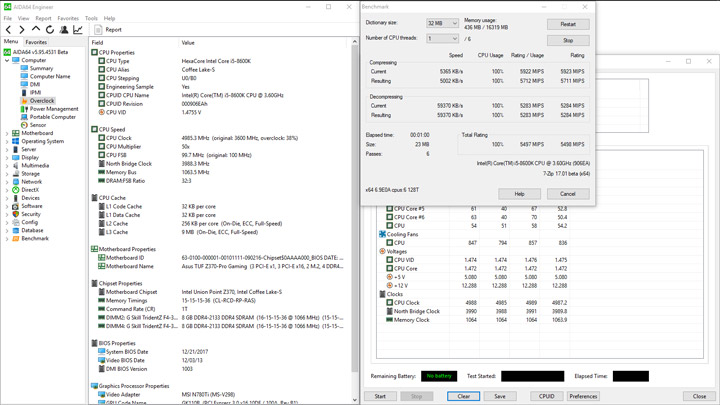The image size is (720, 405).
Task: Open the graph chart toolbar icon
Action: point(78,30)
